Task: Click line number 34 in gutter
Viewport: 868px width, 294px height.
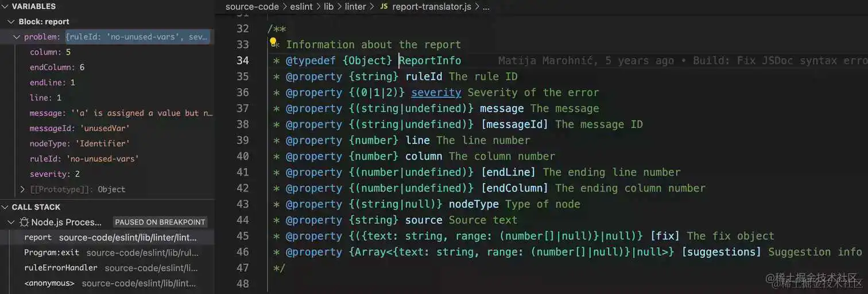Action: (242, 60)
